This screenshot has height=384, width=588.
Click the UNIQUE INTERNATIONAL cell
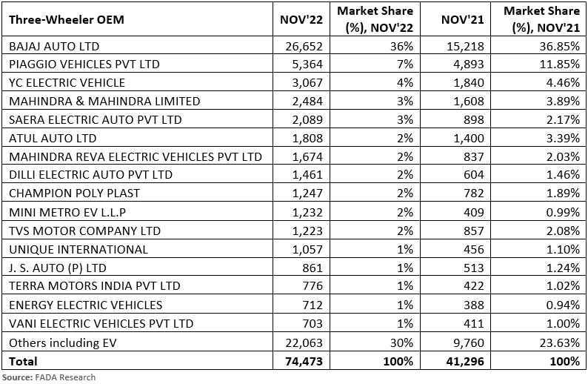78,249
